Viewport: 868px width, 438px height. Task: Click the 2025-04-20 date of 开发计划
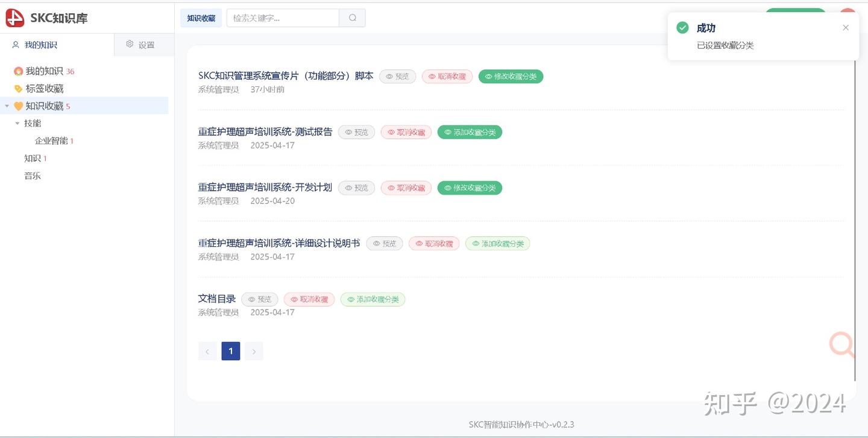[272, 201]
